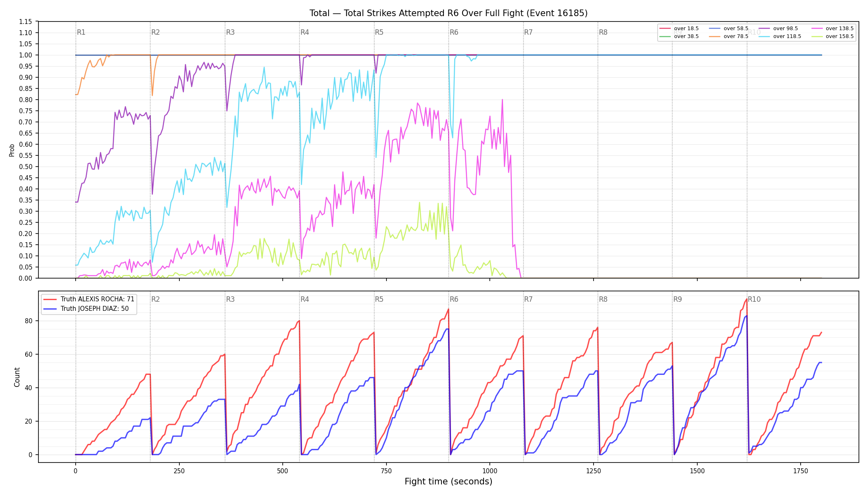Viewport: 868px width, 496px height.
Task: Click the R8 round label in the count chart
Action: (603, 299)
